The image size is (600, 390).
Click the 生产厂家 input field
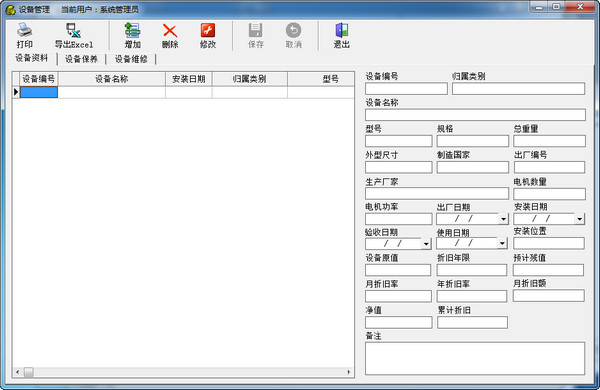[x=437, y=193]
